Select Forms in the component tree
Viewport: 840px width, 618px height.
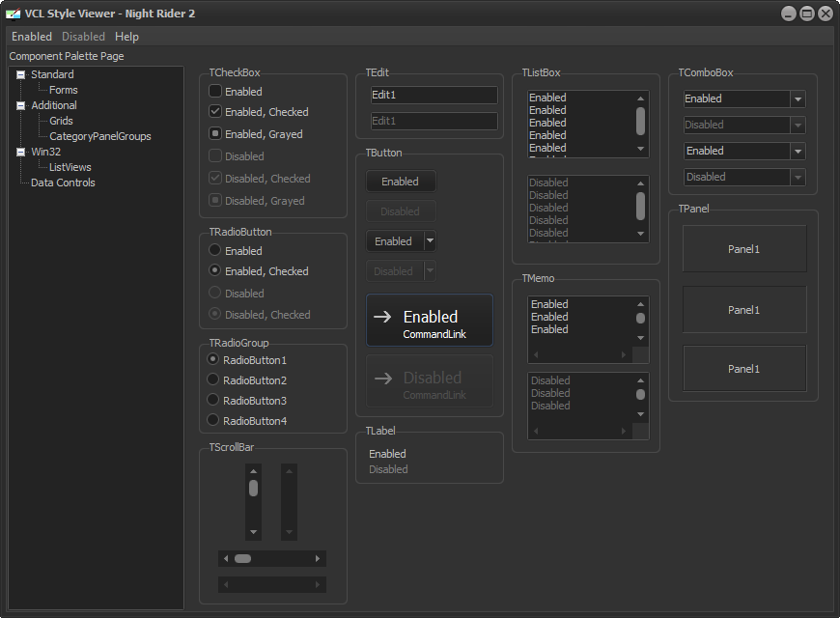(63, 90)
